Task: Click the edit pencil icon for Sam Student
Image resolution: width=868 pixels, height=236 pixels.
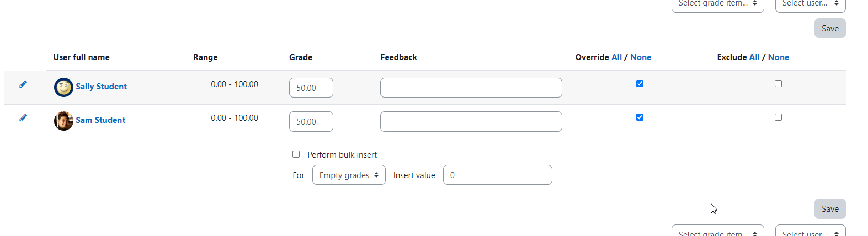Action: [23, 118]
